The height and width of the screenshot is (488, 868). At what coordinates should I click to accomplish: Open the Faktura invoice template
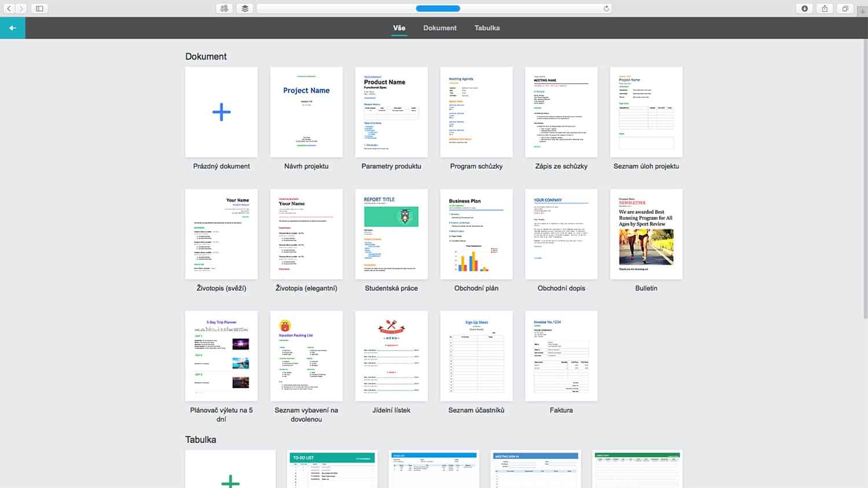click(561, 356)
